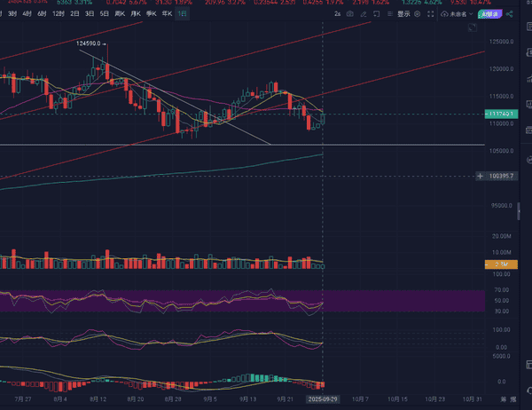Select the 季K timeframe button
This screenshot has height=410, width=532.
[150, 15]
